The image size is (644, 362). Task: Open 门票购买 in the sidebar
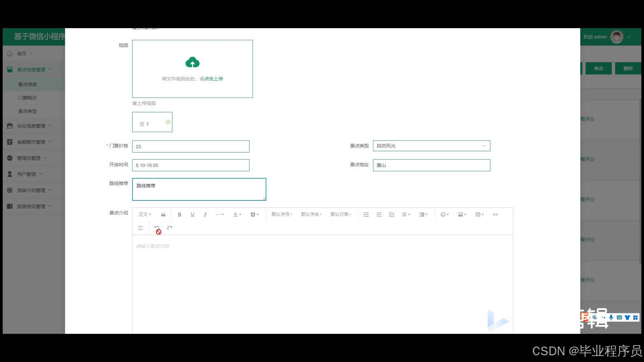tap(28, 98)
